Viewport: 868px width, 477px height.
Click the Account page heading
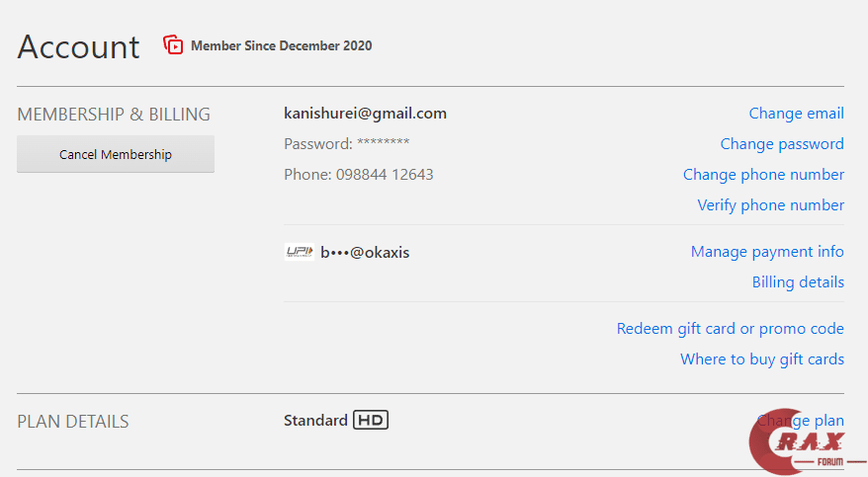pos(79,46)
